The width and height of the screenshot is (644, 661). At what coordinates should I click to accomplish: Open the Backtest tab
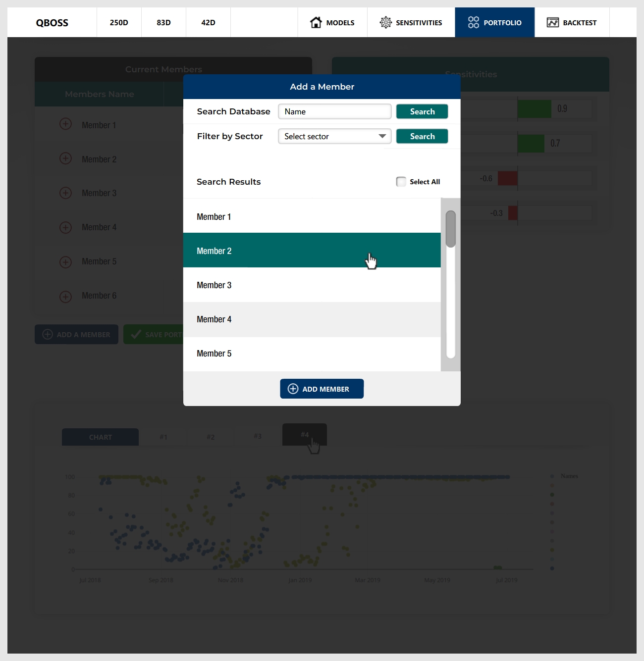click(572, 22)
